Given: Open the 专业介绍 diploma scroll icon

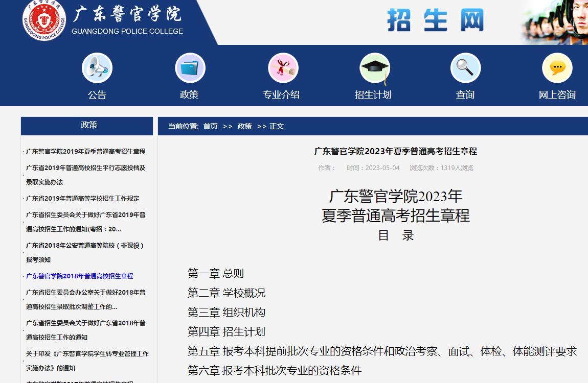Looking at the screenshot, I should (x=283, y=68).
